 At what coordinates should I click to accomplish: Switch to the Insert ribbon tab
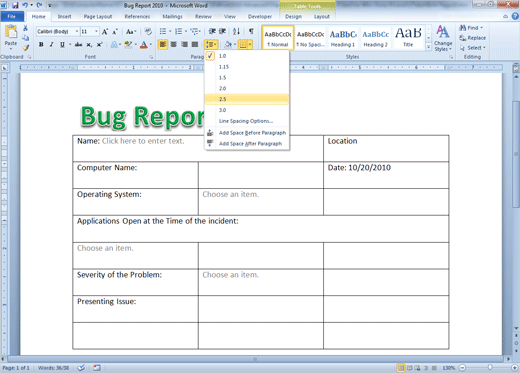tap(64, 16)
